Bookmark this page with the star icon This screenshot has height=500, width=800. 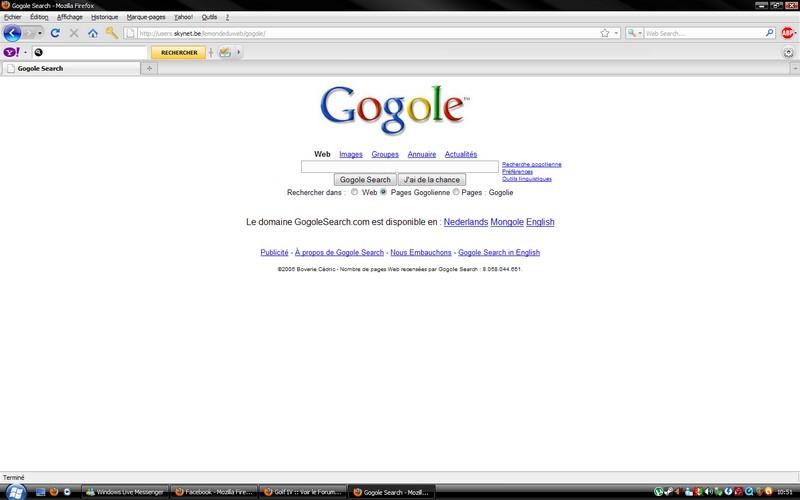[605, 33]
